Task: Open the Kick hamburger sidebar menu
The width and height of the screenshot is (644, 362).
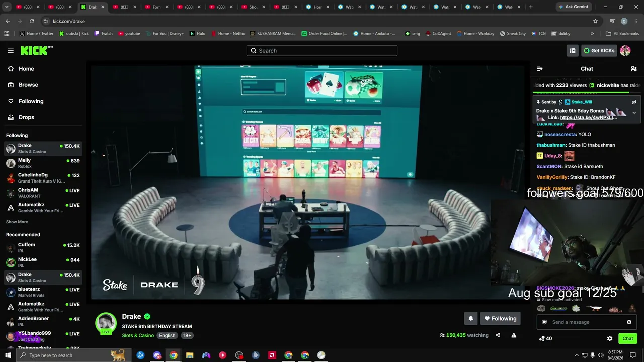Action: coord(11,51)
